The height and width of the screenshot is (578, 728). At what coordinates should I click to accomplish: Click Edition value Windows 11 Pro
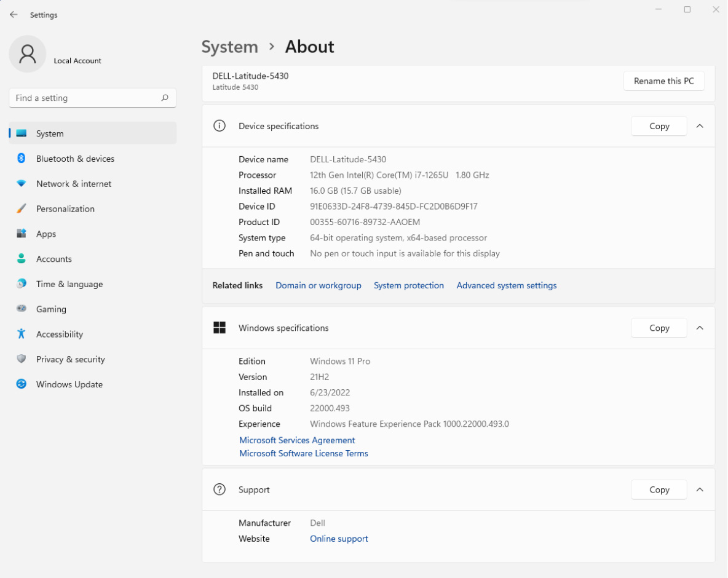click(340, 361)
